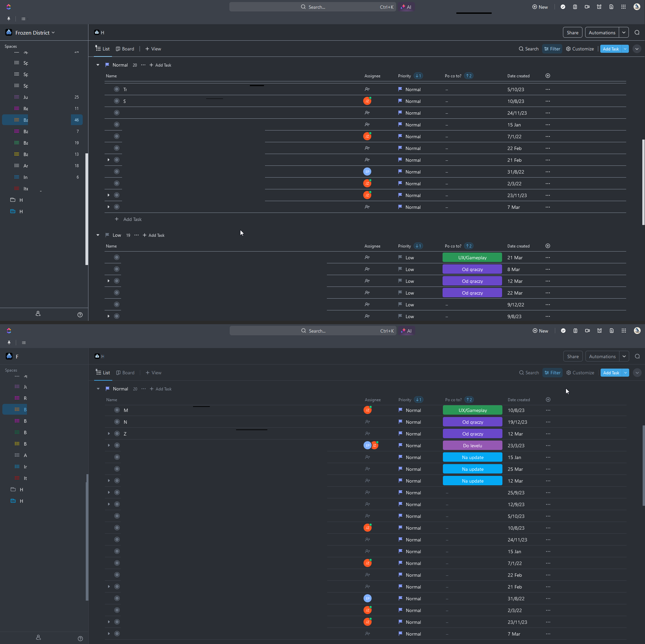The height and width of the screenshot is (644, 645).
Task: Lower window: toggle status circle on 31/8/22 row
Action: tap(117, 598)
